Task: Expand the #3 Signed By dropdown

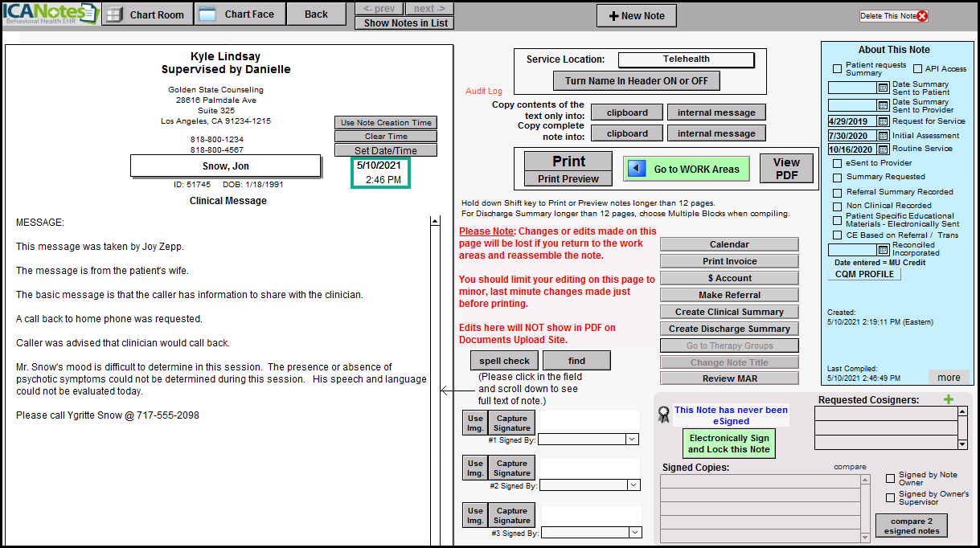Action: point(634,533)
